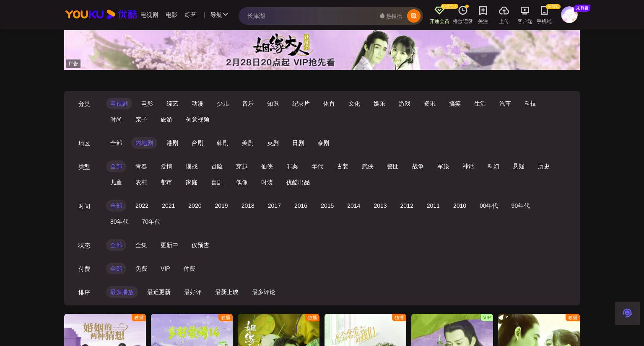Select 纪录片 category filter
The height and width of the screenshot is (346, 644).
pos(301,103)
